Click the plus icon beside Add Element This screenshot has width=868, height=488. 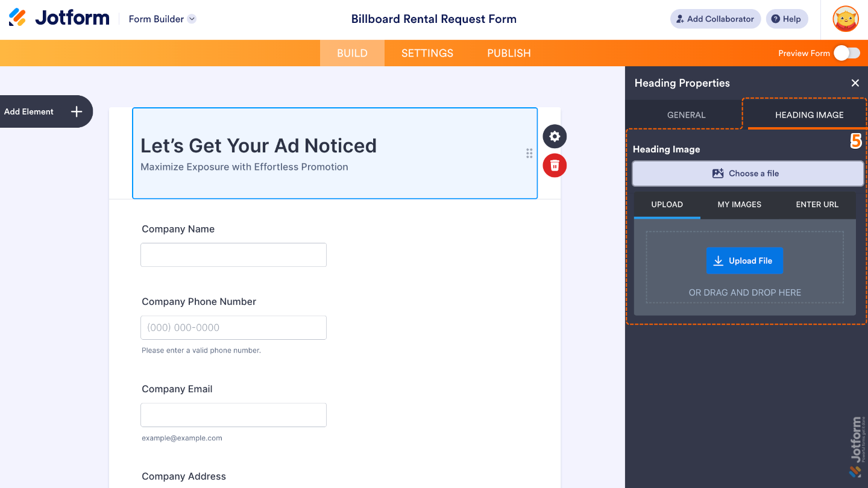(x=77, y=111)
